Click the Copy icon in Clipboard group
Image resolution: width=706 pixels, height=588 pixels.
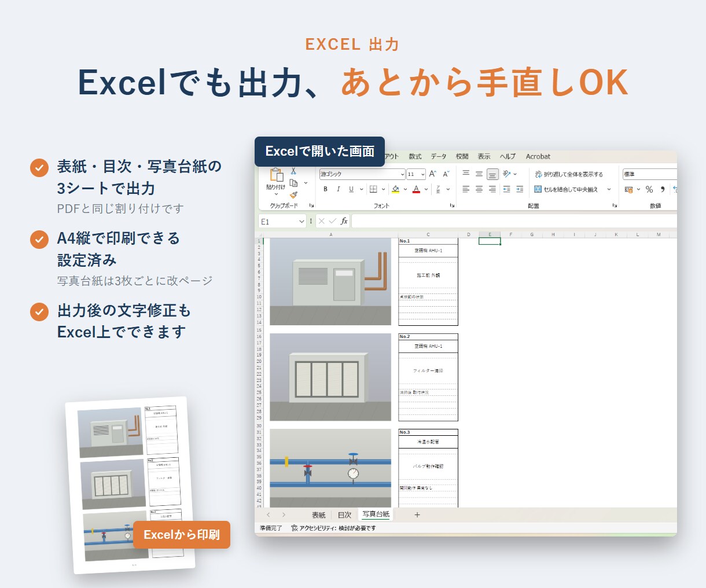point(293,183)
